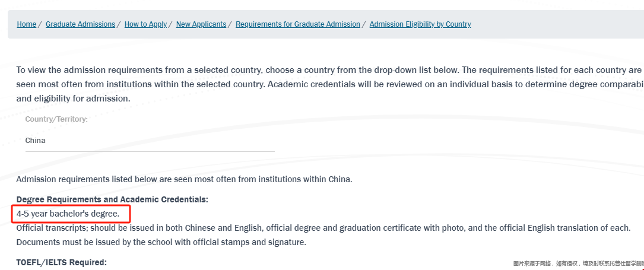
Task: Click the red-boxed 4-5 year bachelor's degree text
Action: tap(68, 214)
